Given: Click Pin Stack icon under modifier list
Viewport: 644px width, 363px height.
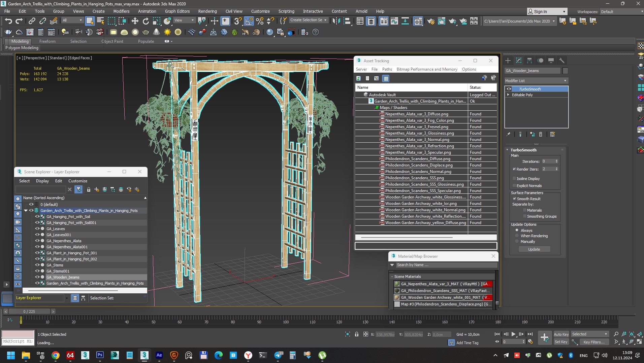Looking at the screenshot, I should [508, 134].
